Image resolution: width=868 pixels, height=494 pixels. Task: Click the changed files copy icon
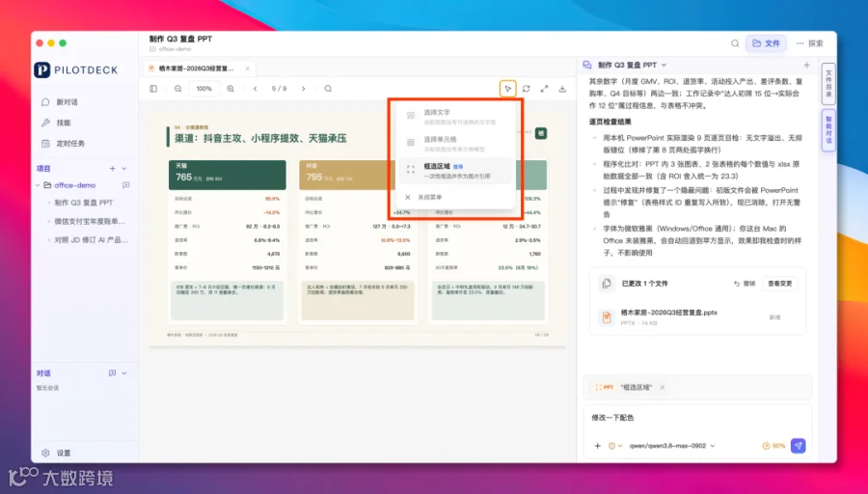(x=607, y=284)
